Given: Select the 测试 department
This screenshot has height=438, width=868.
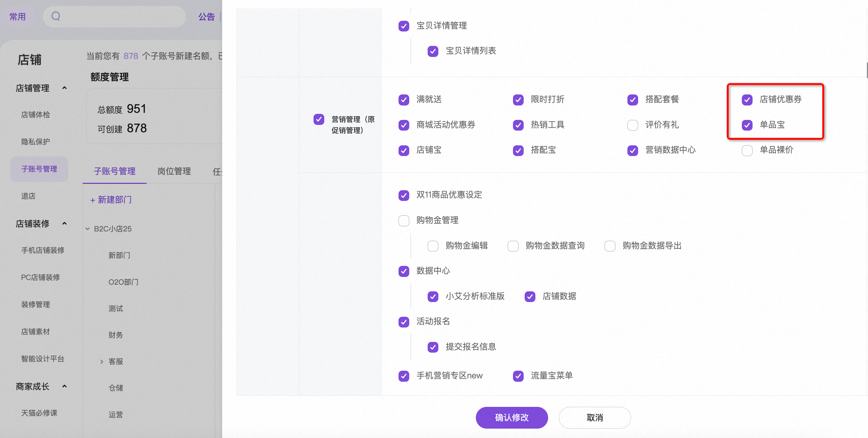Looking at the screenshot, I should pyautogui.click(x=115, y=308).
